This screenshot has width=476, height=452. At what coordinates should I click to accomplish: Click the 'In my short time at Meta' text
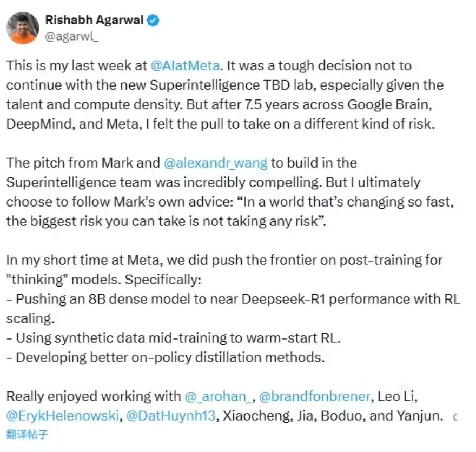pyautogui.click(x=224, y=270)
